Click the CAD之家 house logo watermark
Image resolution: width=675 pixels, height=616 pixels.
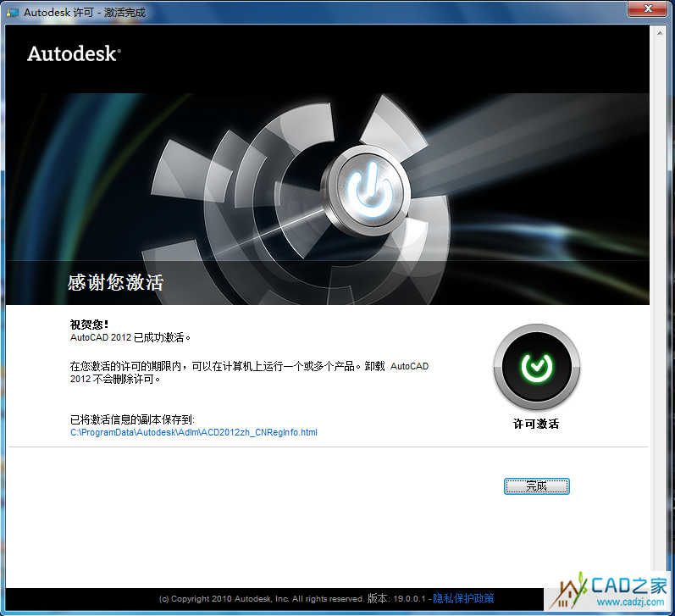click(x=568, y=587)
